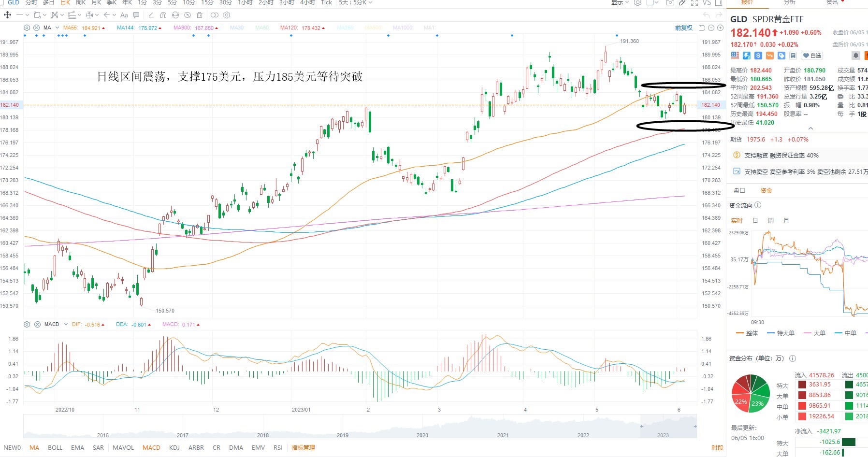
Task: Open the 5天:5分K period dropdown
Action: point(355,2)
